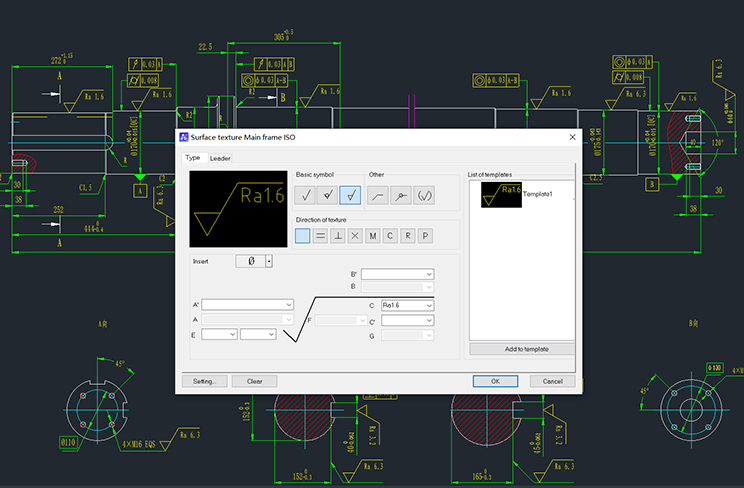
Task: Open the Insert symbol dropdown arrow
Action: [x=269, y=262]
